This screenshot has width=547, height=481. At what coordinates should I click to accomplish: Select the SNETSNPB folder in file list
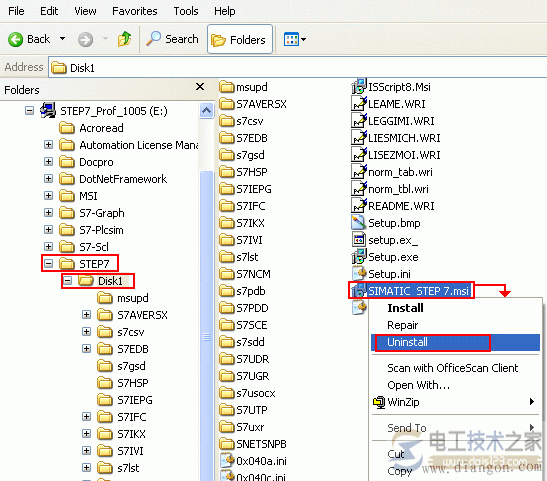tap(253, 444)
